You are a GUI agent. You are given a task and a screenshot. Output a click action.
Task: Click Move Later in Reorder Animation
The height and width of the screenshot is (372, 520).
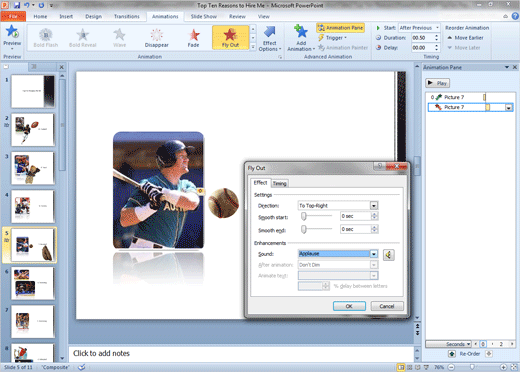(x=464, y=48)
